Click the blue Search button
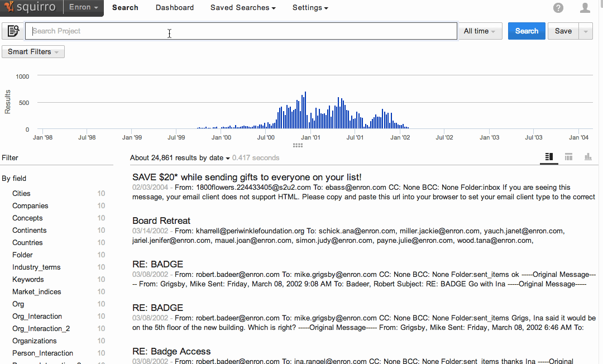 tap(527, 31)
